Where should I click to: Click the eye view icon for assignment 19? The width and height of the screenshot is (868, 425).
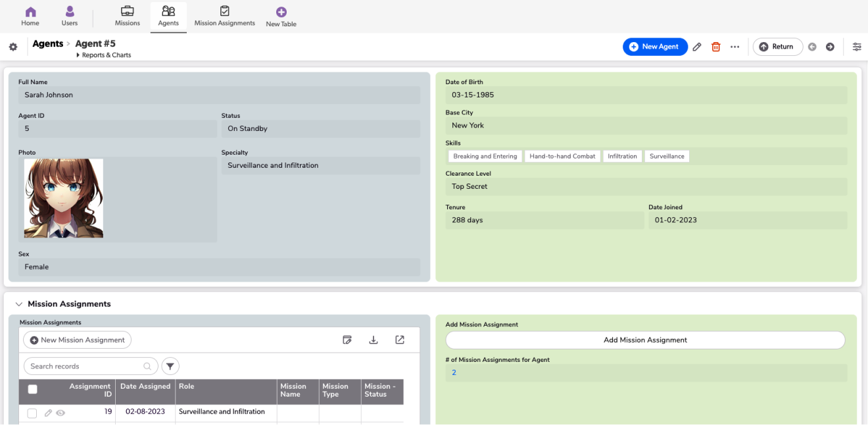coord(60,413)
